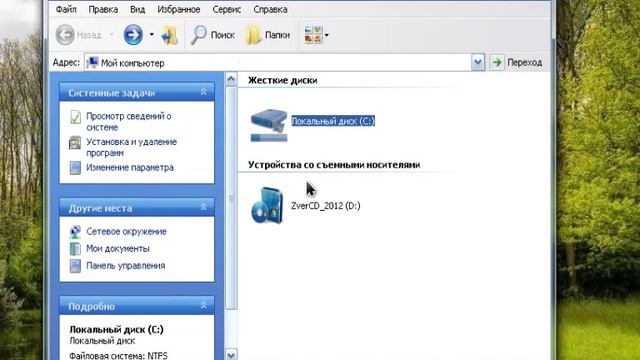This screenshot has height=360, width=640.
Task: Click the address field Мой компьютер
Action: point(278,63)
